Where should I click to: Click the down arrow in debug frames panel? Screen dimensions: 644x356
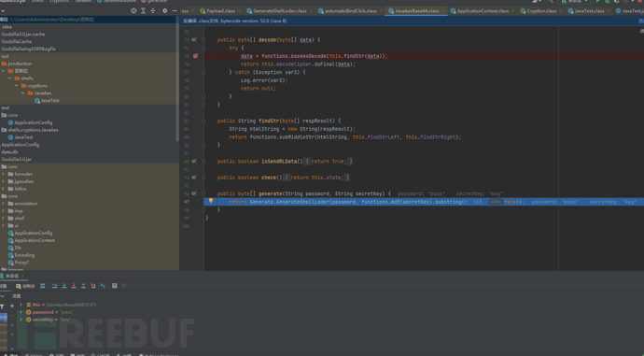pyautogui.click(x=2, y=296)
